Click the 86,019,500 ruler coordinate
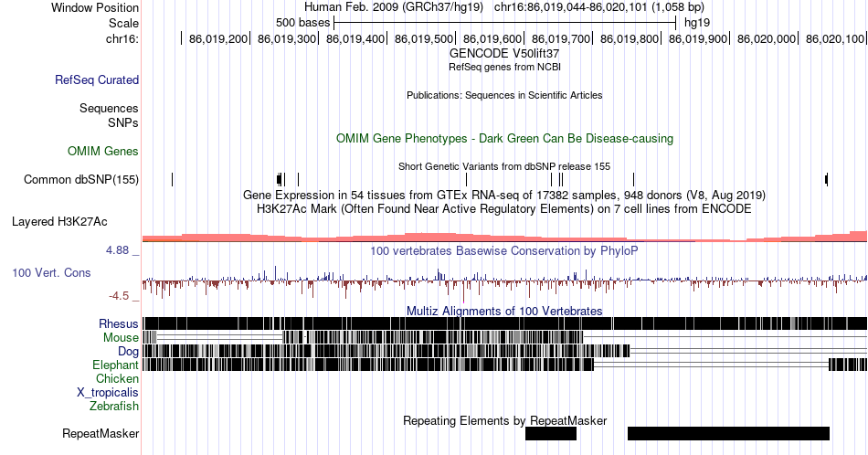This screenshot has height=455, width=868. click(424, 38)
